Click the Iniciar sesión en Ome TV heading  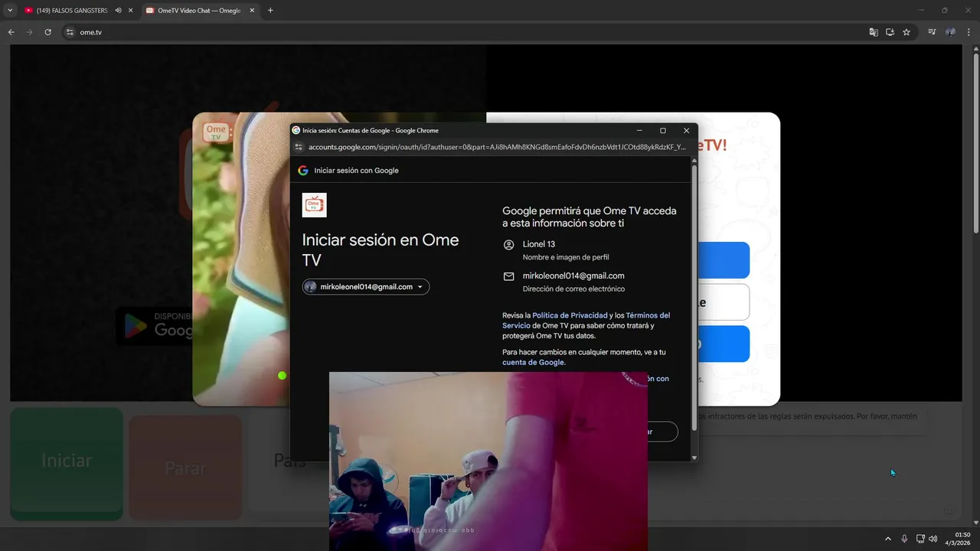pyautogui.click(x=381, y=249)
